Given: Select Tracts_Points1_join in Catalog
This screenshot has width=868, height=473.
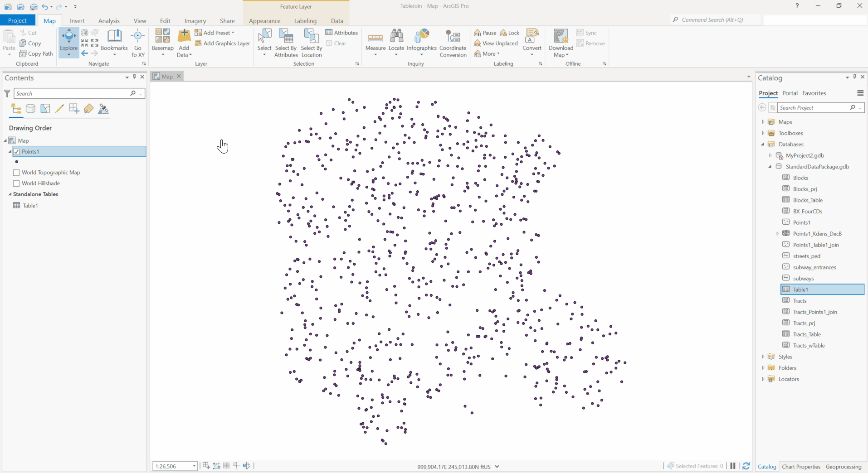Looking at the screenshot, I should 814,312.
